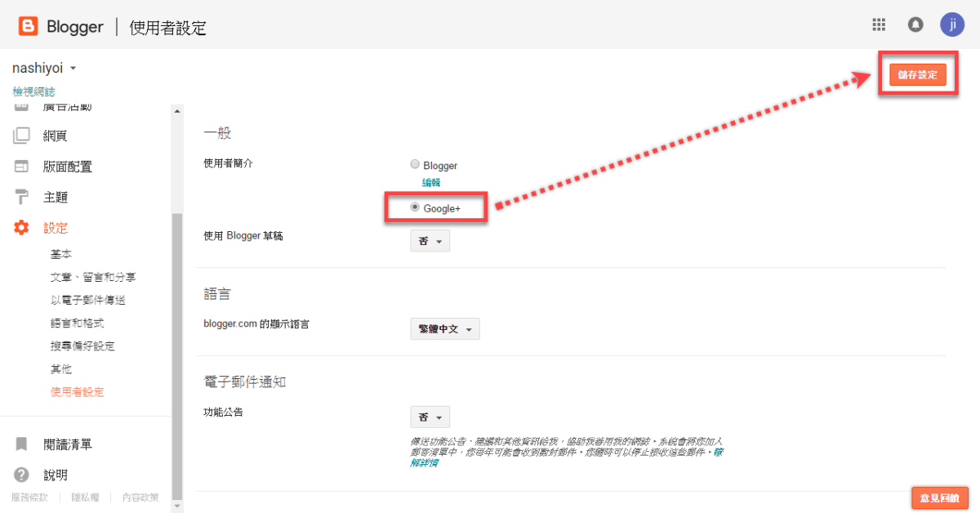The height and width of the screenshot is (513, 980).
Task: Click the 使用者簡介 label
Action: [x=228, y=163]
